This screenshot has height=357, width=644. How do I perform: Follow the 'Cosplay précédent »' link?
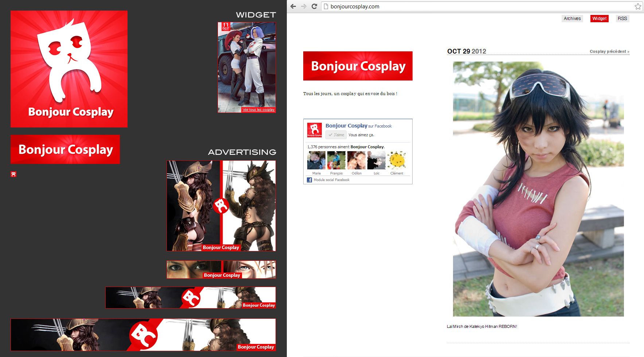click(609, 51)
